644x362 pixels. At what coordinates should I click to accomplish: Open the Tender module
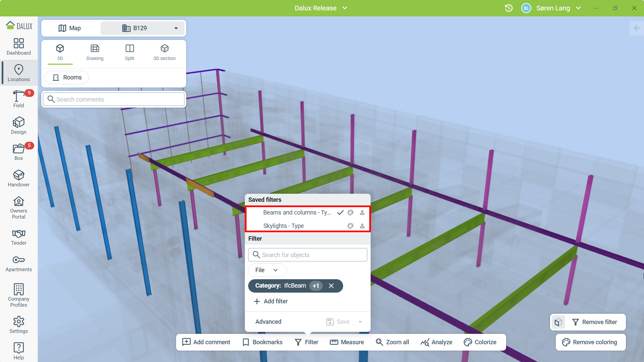pos(19,237)
